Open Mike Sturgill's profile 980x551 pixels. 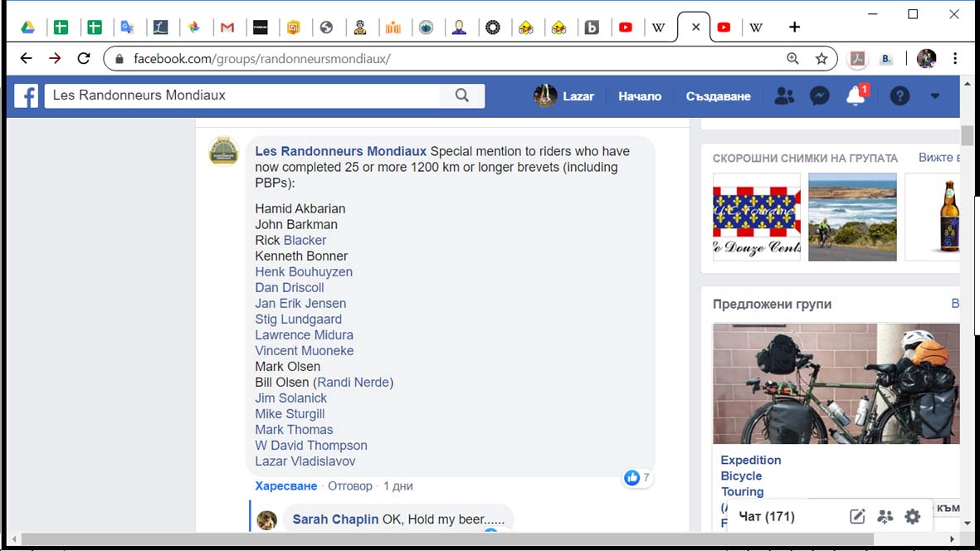290,414
